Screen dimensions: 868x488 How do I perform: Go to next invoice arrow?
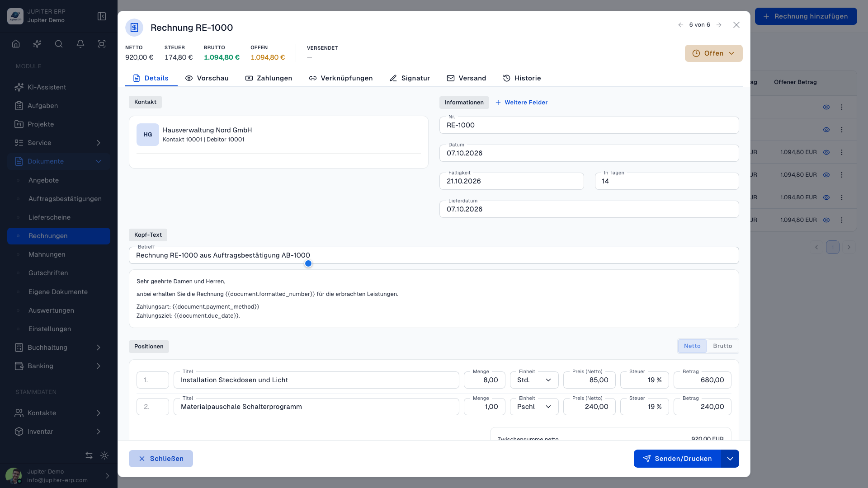coord(719,25)
